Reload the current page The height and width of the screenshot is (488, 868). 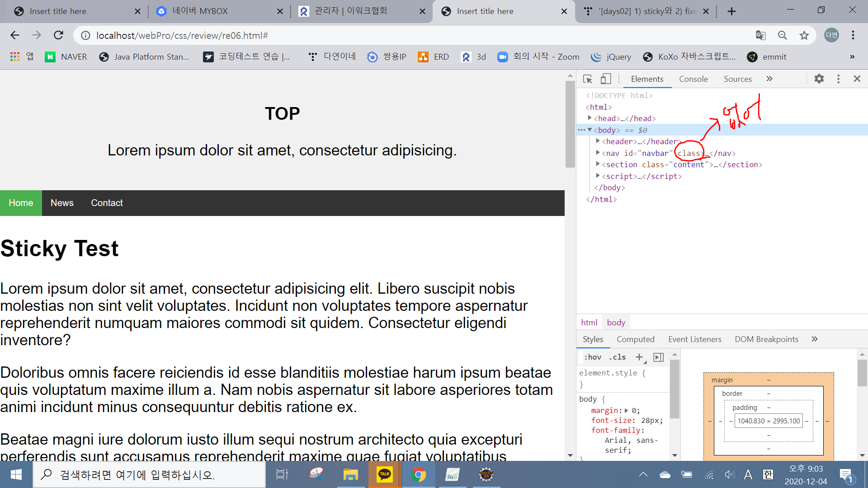(x=58, y=35)
